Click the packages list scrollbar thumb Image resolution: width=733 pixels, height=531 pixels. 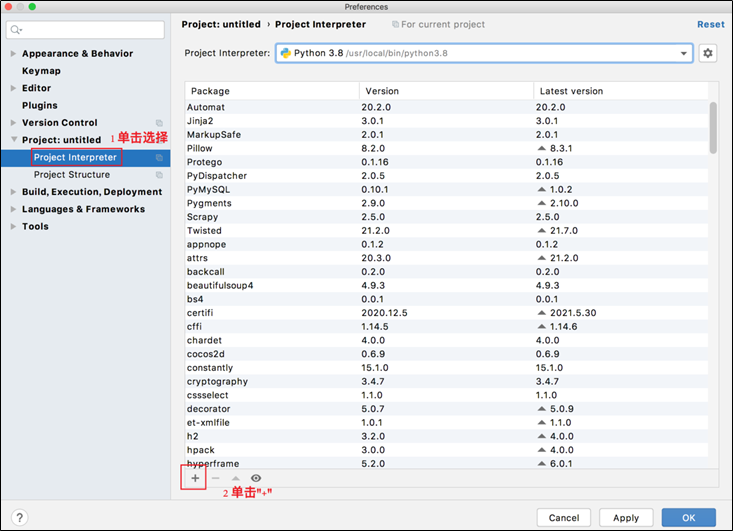(x=713, y=128)
